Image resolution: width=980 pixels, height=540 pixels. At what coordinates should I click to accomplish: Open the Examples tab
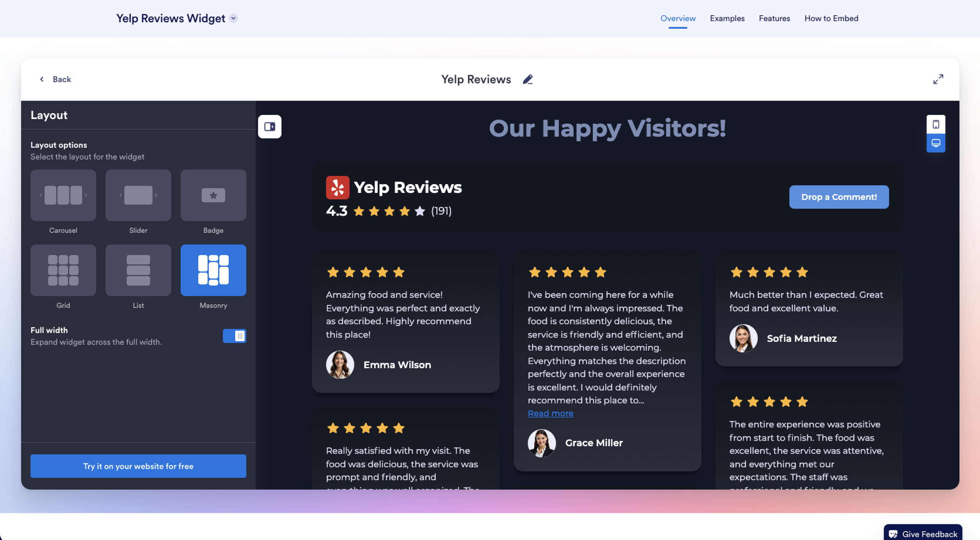click(x=727, y=18)
